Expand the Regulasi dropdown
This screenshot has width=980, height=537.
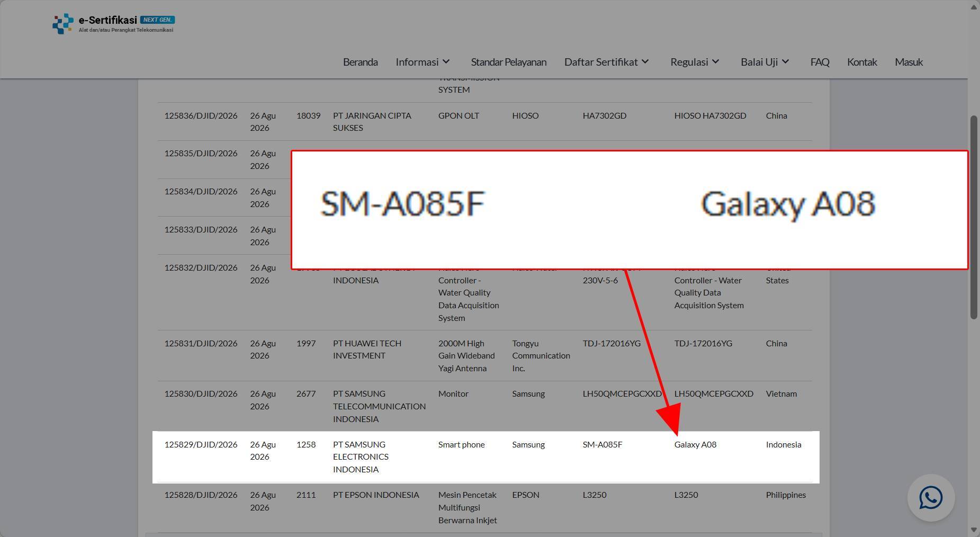pos(695,62)
